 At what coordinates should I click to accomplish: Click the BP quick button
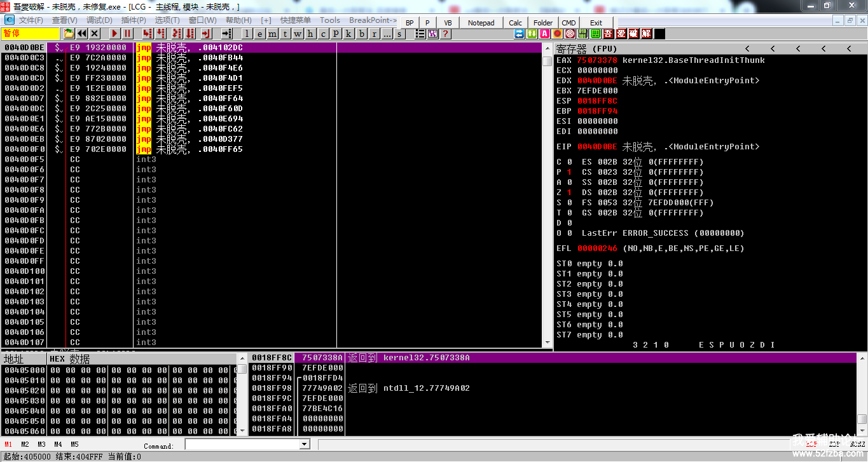click(410, 23)
